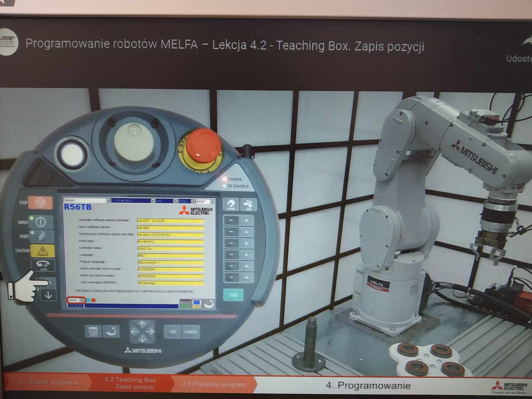The image size is (532, 399).
Task: Select the 4.1 Edytor programu tab
Action: 48,382
